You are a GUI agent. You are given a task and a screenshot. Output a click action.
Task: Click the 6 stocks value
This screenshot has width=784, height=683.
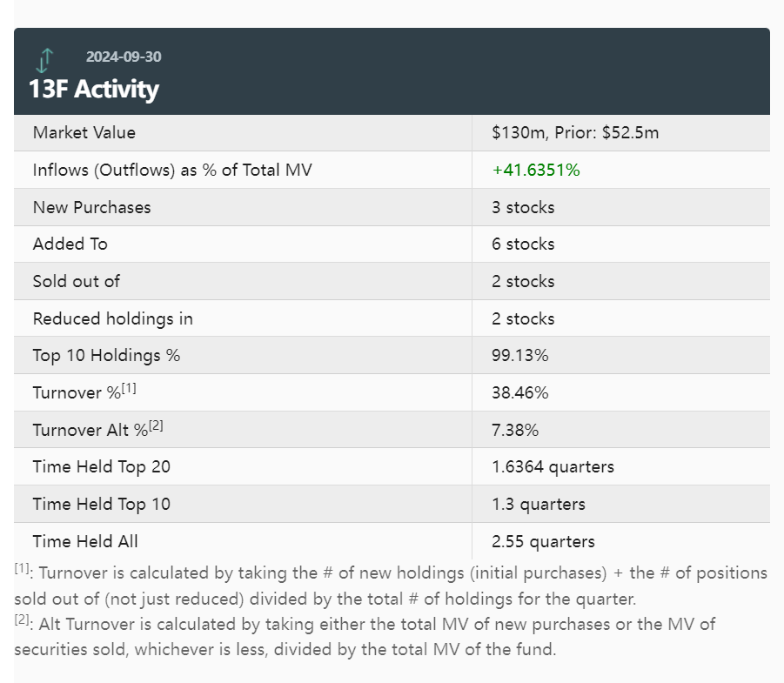(523, 244)
